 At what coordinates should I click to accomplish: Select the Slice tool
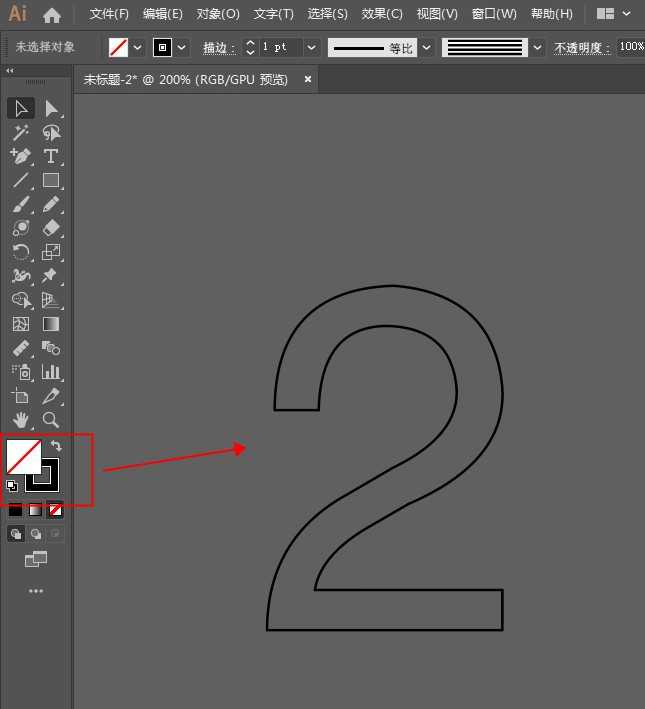click(51, 396)
